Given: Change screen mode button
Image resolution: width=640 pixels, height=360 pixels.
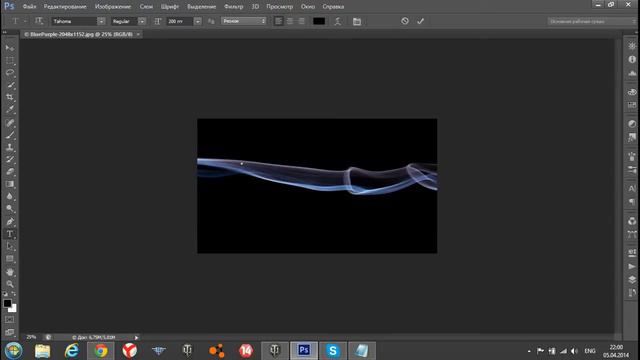Looking at the screenshot, I should 9,332.
